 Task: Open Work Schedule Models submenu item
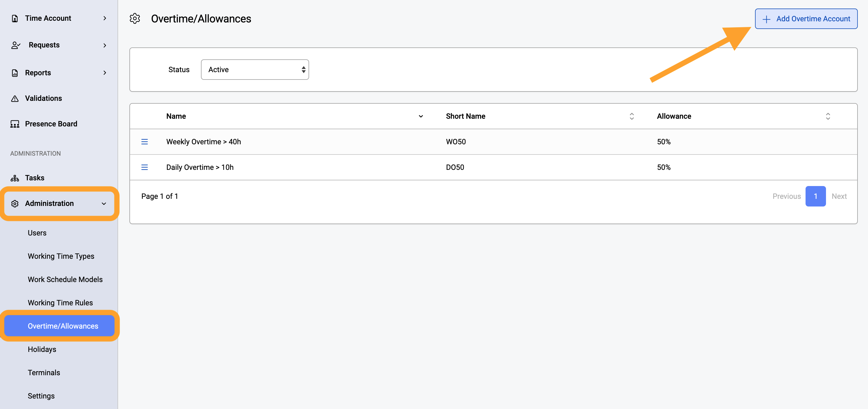coord(65,279)
